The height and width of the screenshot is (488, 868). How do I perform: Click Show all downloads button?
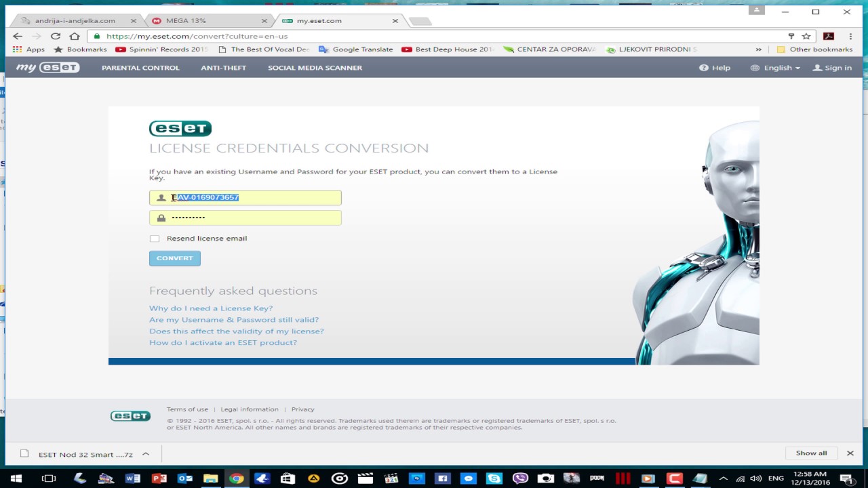811,453
